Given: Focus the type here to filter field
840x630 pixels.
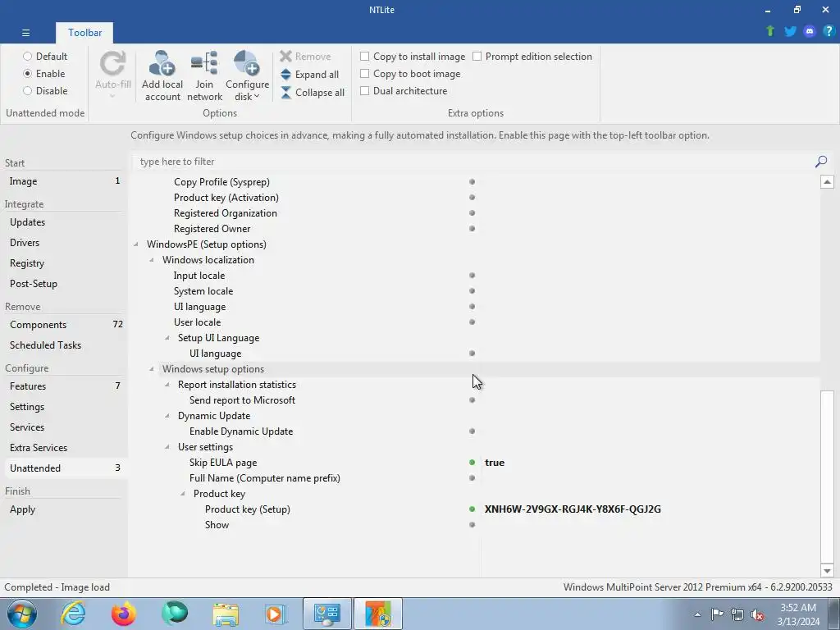Looking at the screenshot, I should (472, 162).
